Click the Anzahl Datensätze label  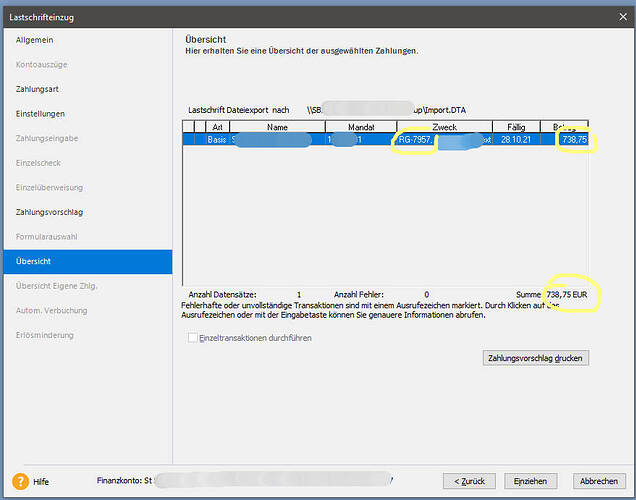click(x=222, y=295)
